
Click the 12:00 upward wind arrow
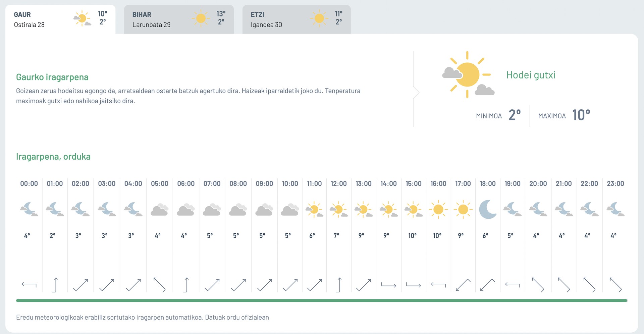[x=339, y=285]
